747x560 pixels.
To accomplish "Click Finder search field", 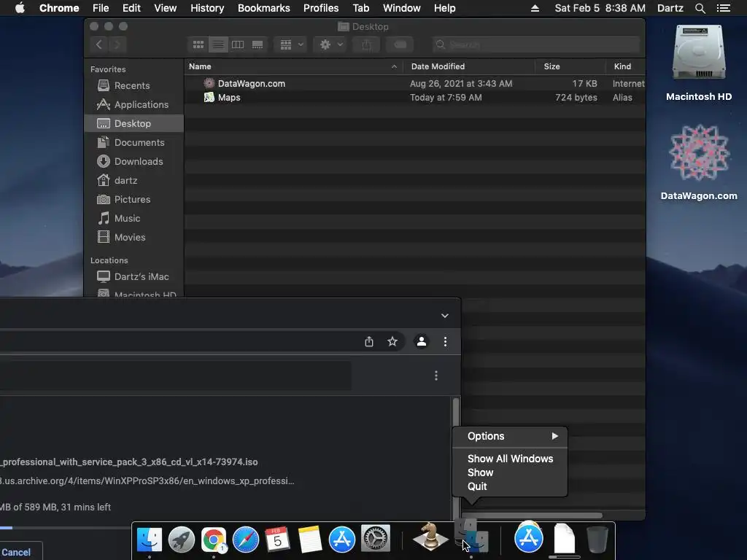I will pyautogui.click(x=536, y=44).
